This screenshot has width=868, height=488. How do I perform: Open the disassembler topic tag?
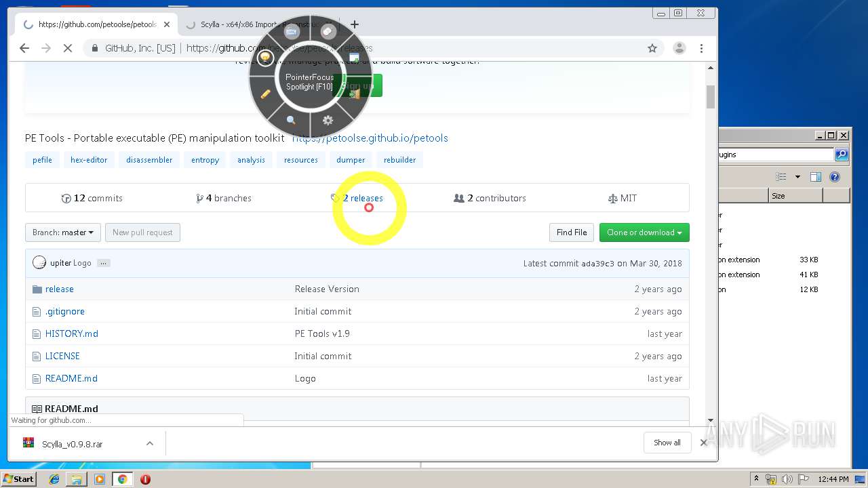click(149, 160)
